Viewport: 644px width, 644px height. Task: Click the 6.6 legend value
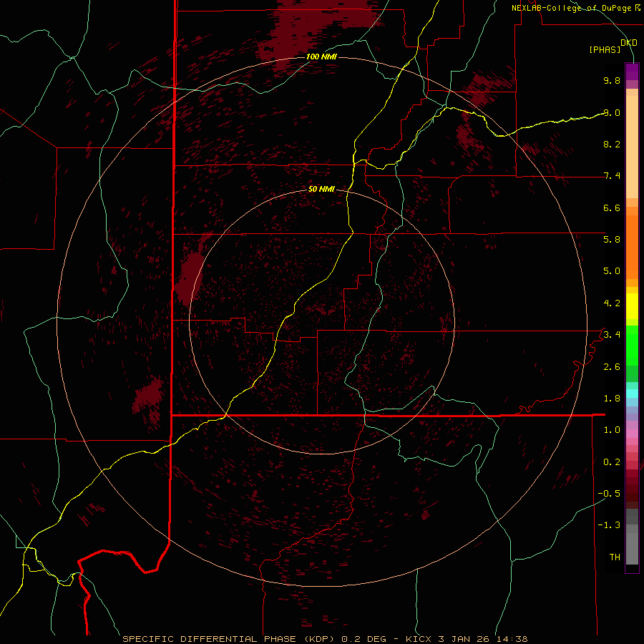(x=612, y=208)
